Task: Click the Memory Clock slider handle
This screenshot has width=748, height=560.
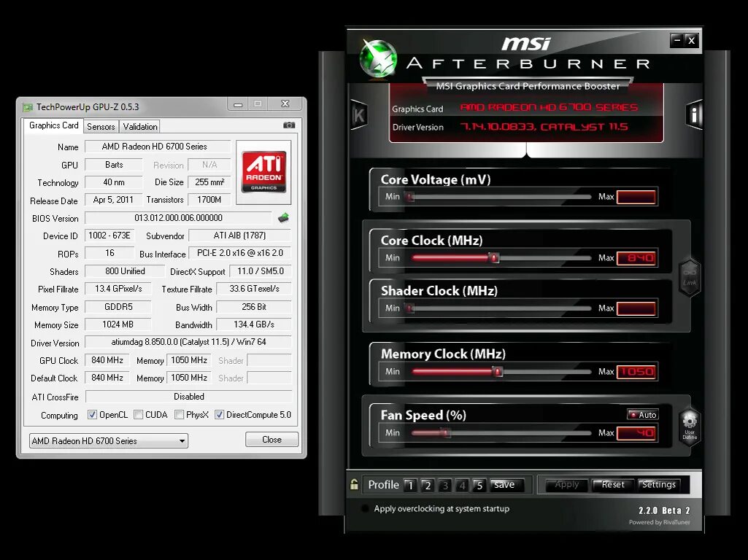Action: [x=498, y=371]
